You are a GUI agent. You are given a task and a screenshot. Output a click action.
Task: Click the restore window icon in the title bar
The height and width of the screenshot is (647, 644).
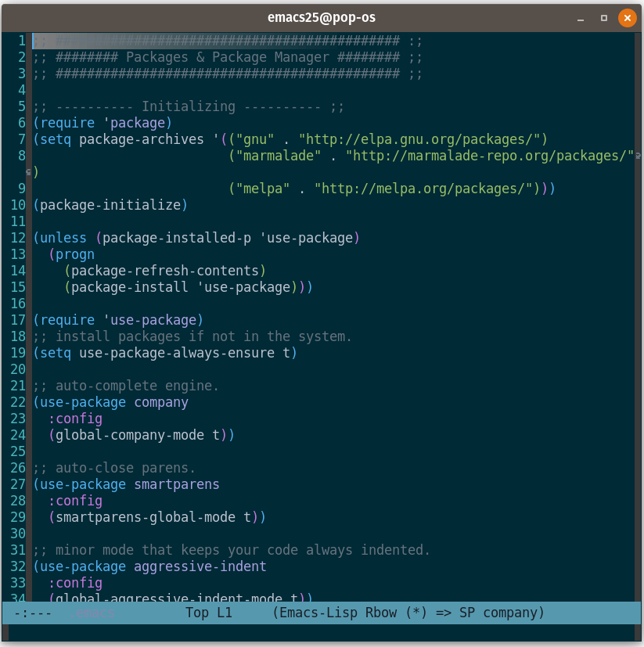click(x=603, y=18)
